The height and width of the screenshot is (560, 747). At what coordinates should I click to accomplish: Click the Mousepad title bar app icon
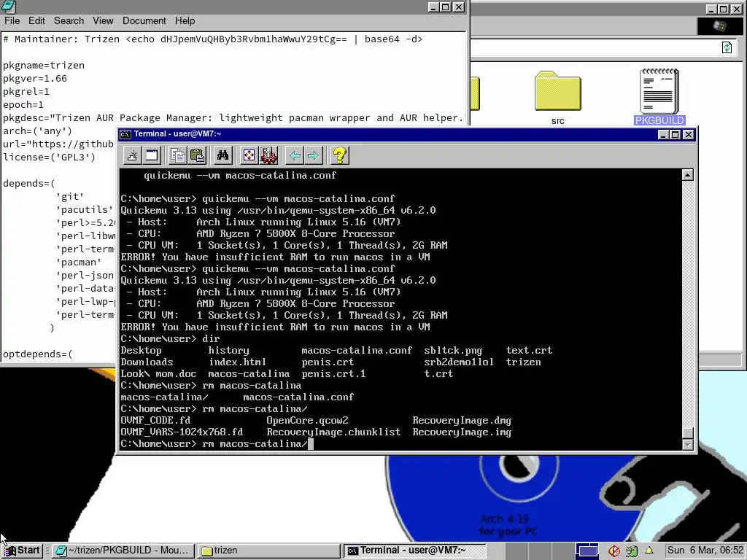click(x=8, y=7)
